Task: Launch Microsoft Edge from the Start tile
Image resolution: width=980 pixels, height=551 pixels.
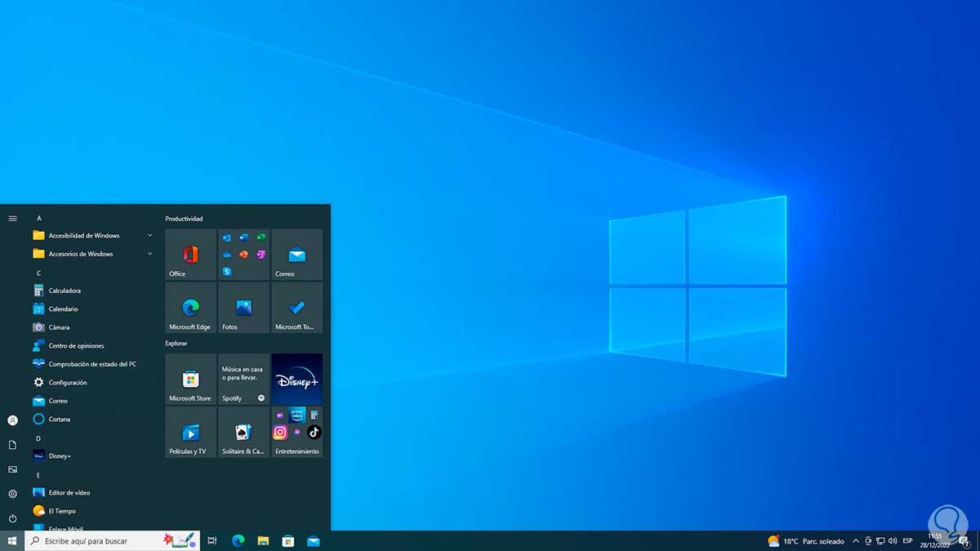Action: coord(190,308)
